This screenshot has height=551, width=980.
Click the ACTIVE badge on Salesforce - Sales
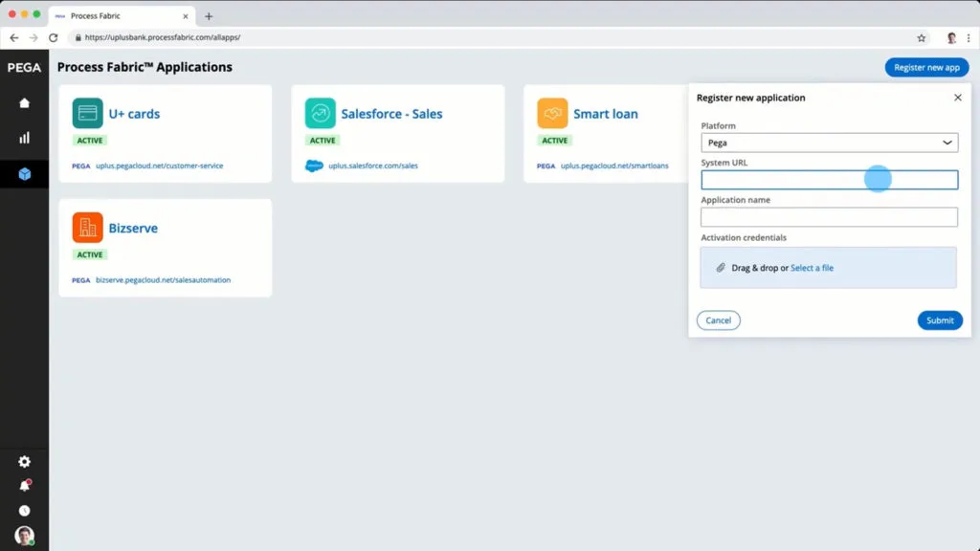coord(323,141)
